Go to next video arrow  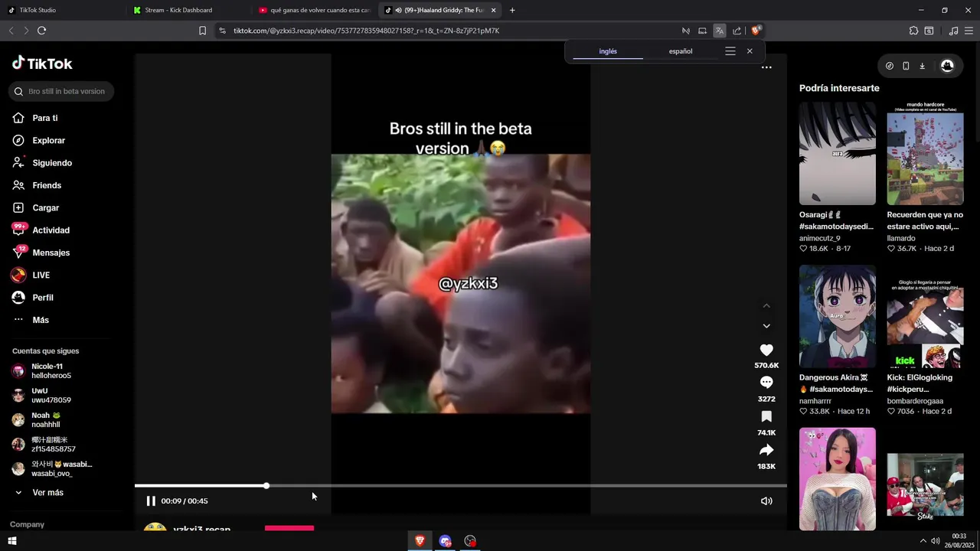[x=766, y=326]
